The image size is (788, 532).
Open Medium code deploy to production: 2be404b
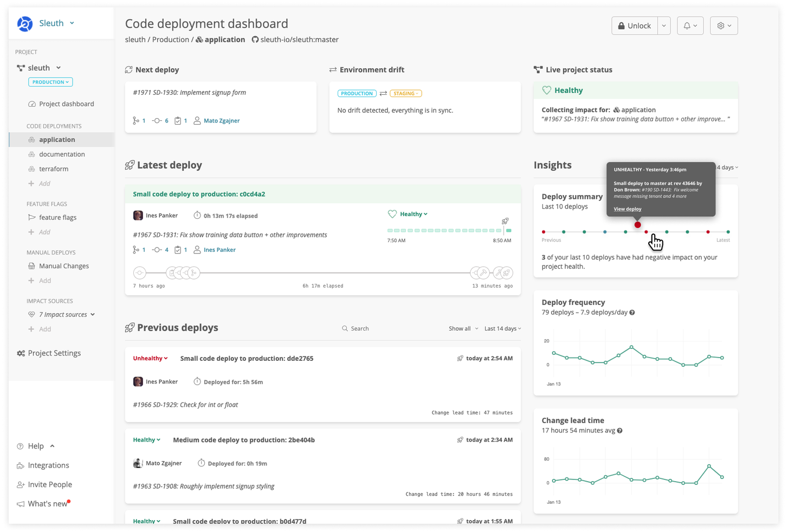click(244, 440)
